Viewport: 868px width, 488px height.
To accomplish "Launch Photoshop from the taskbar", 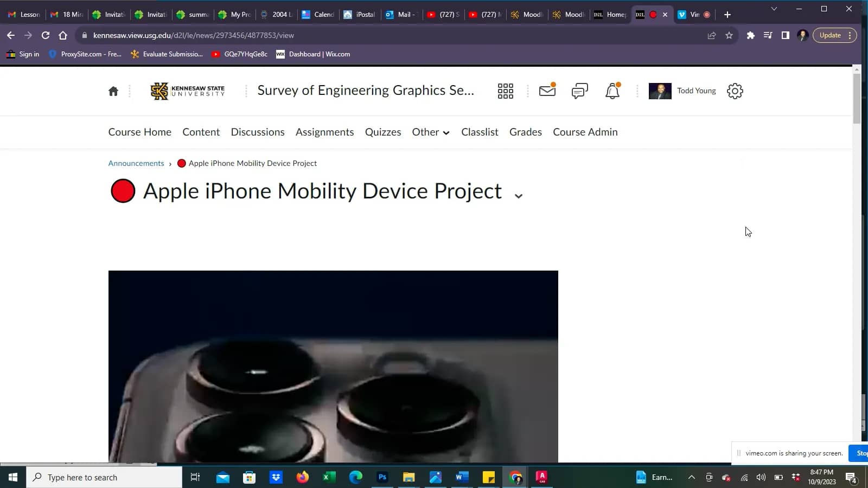I will tap(382, 477).
